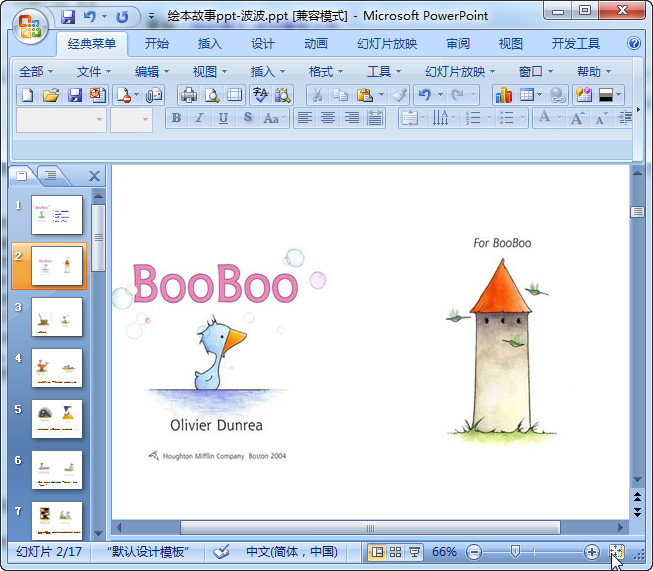Click the Copy icon in toolbar
Viewport: 653px width, 571px height.
point(341,95)
